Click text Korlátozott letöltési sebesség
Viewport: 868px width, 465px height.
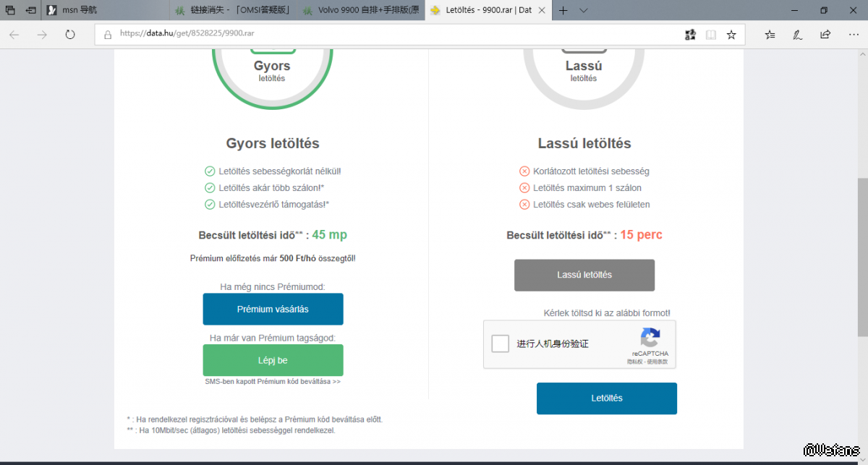coord(591,171)
